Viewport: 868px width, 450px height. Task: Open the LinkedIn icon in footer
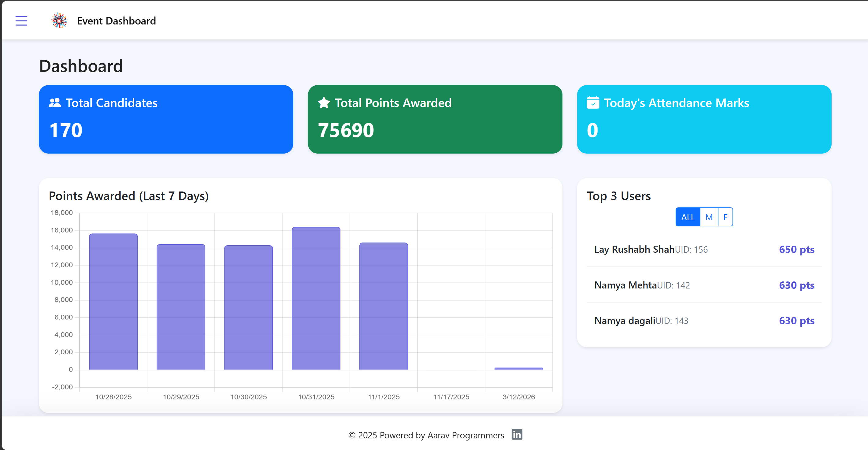pyautogui.click(x=517, y=434)
